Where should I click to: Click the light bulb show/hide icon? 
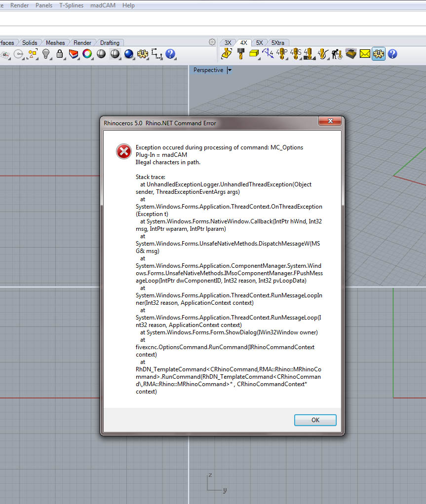click(46, 54)
